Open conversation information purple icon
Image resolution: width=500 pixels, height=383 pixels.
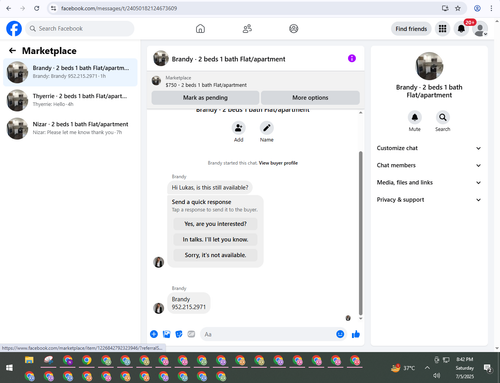point(352,58)
